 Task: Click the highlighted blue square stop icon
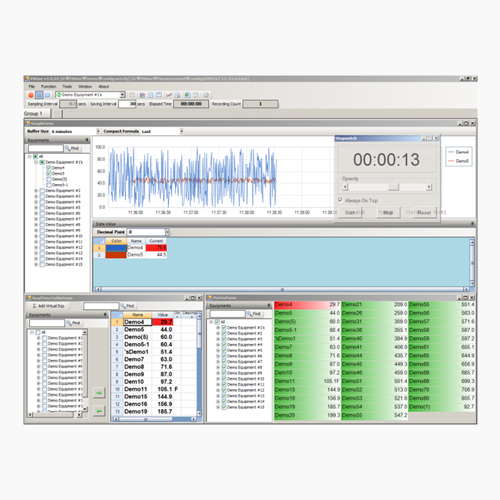[39, 95]
